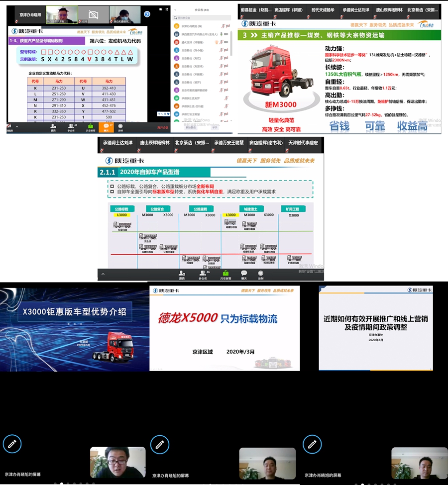The width and height of the screenshot is (448, 485).
Task: Click the blue next arrow on the video strip
Action: [147, 14]
